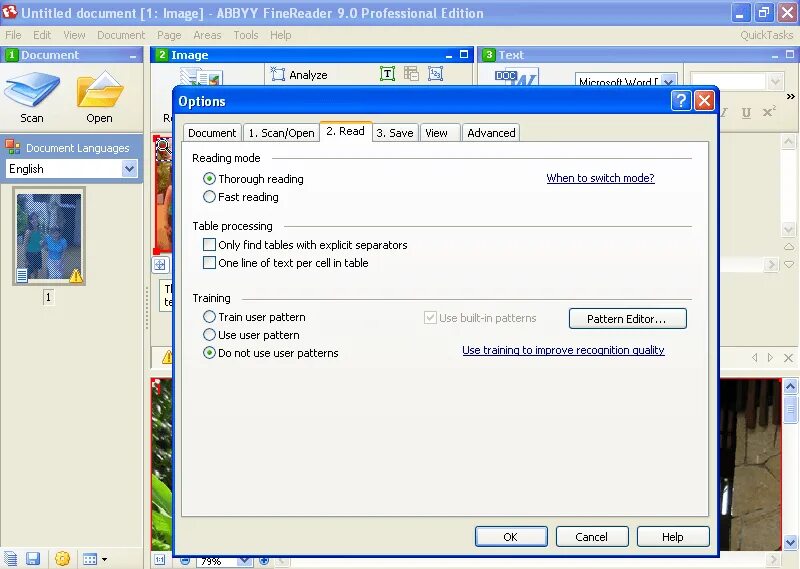Click the zoom out minus icon
The image size is (800, 569).
(185, 561)
